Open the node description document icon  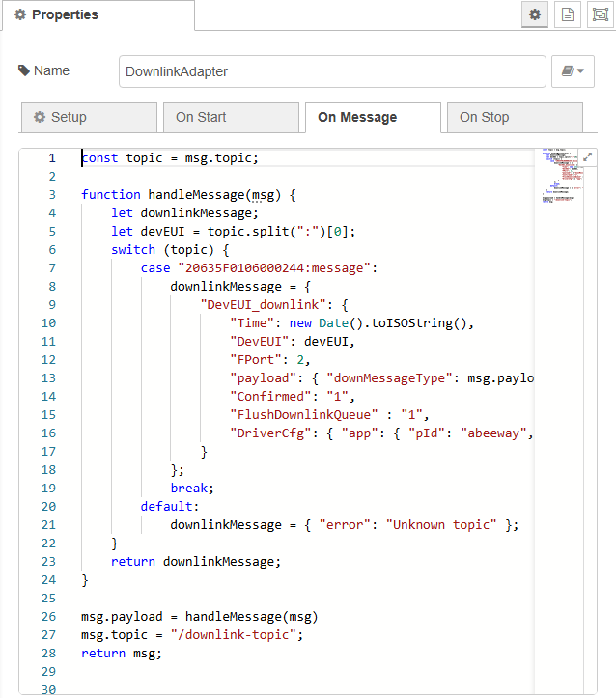(x=568, y=15)
